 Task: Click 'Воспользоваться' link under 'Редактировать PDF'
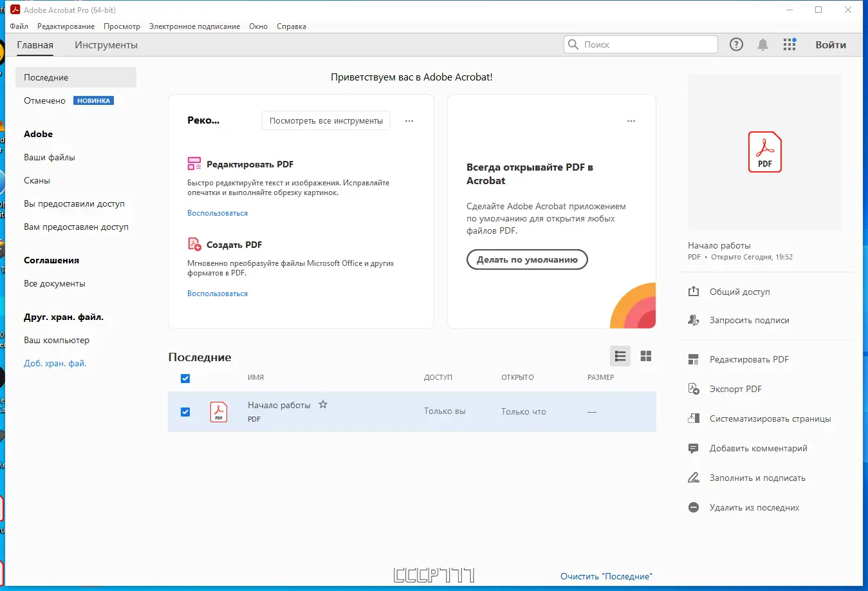click(217, 213)
